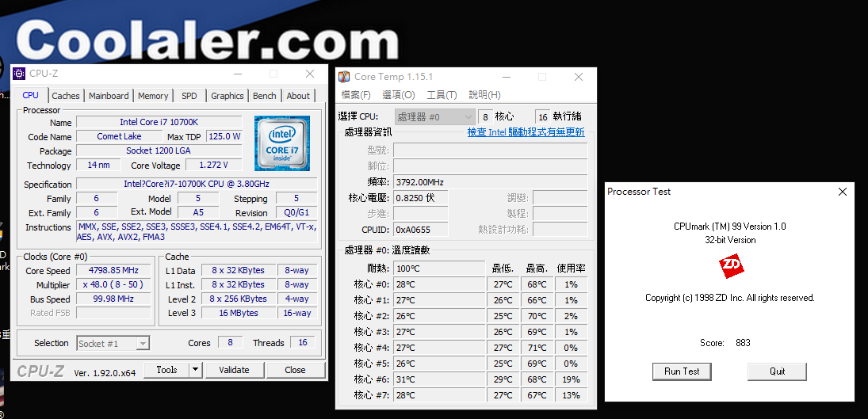
Task: Select the Memory tab in CPU-Z
Action: click(x=153, y=96)
